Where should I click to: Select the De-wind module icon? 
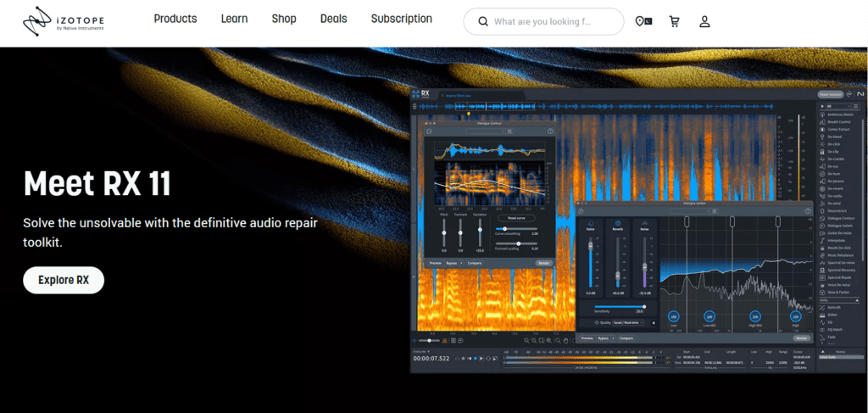[x=822, y=204]
